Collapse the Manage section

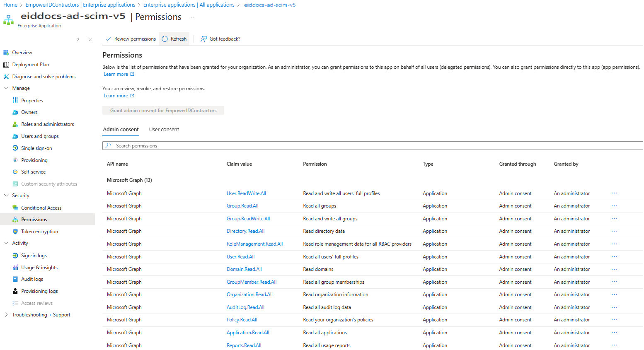click(6, 88)
